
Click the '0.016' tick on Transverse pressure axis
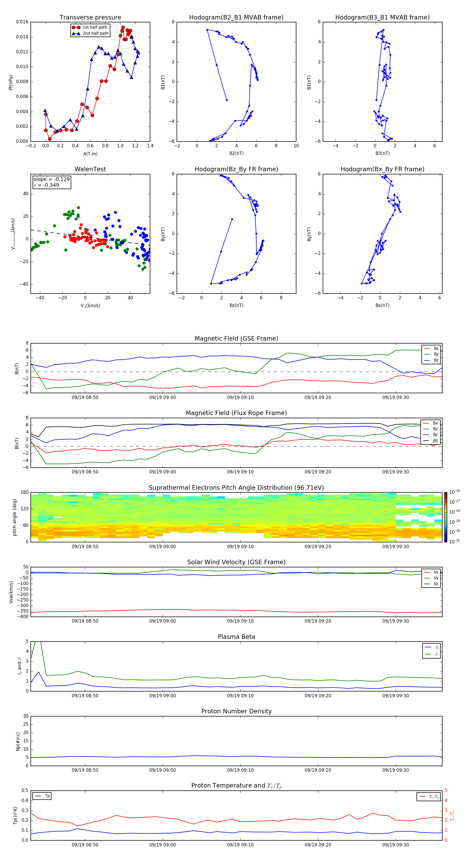pos(22,22)
